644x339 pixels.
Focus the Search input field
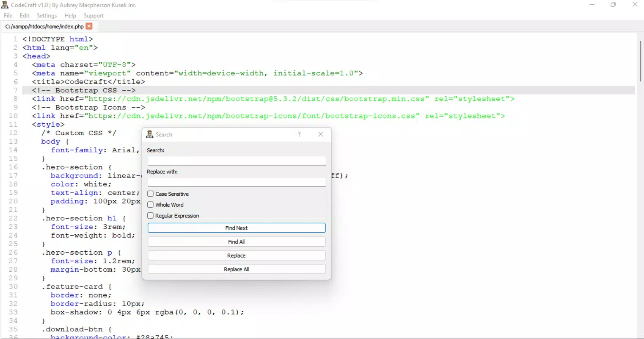point(237,161)
